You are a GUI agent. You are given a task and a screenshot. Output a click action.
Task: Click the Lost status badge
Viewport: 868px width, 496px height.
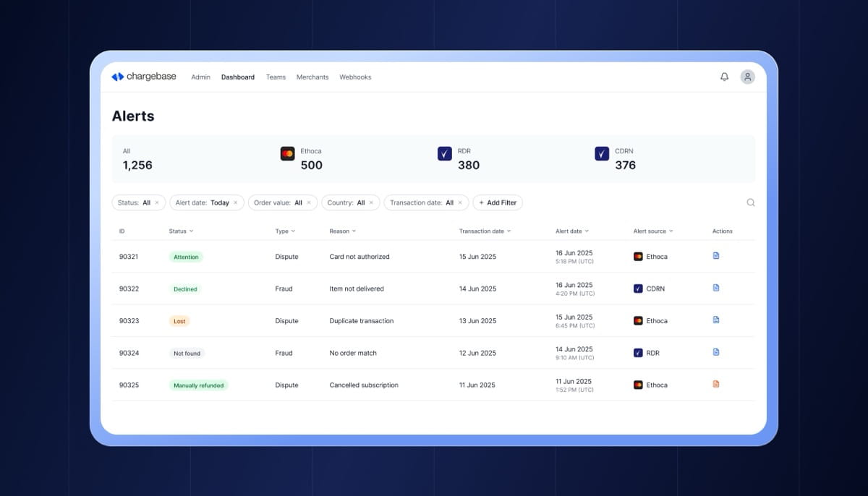179,321
